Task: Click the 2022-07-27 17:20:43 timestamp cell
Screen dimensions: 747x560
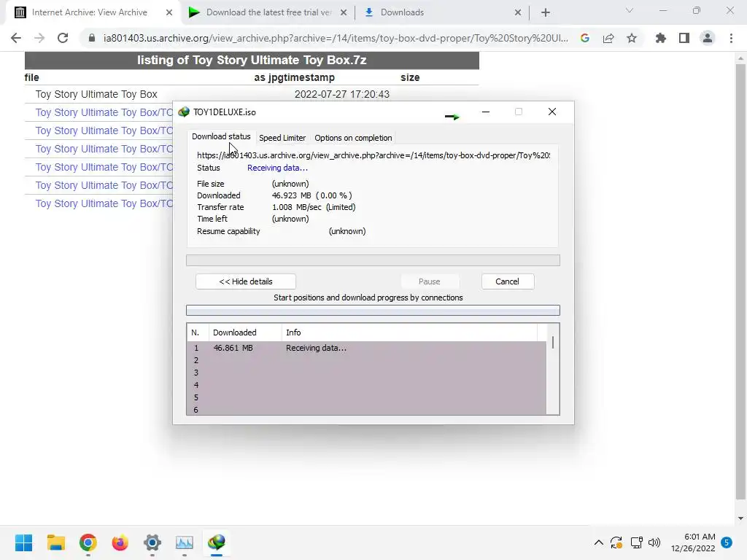Action: tap(342, 94)
